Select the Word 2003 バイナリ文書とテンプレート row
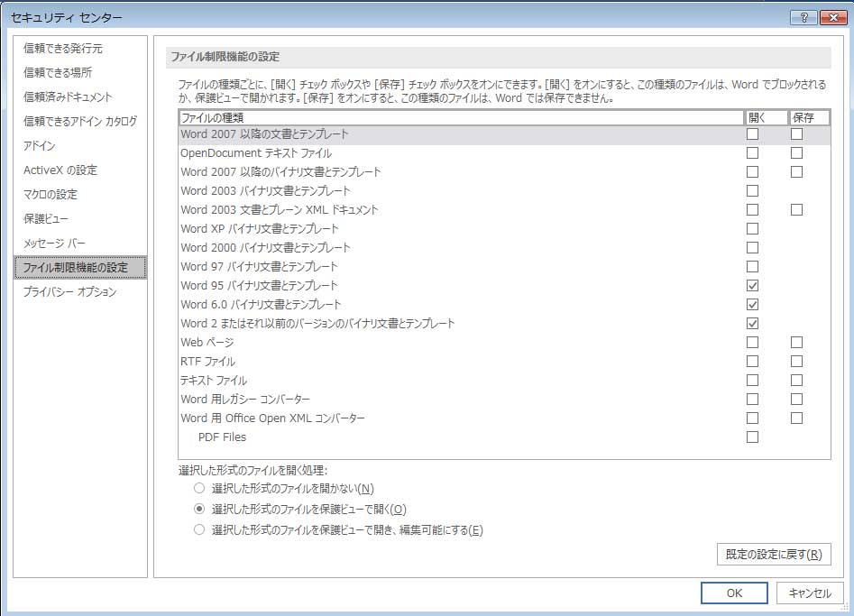The image size is (854, 616). [x=266, y=191]
